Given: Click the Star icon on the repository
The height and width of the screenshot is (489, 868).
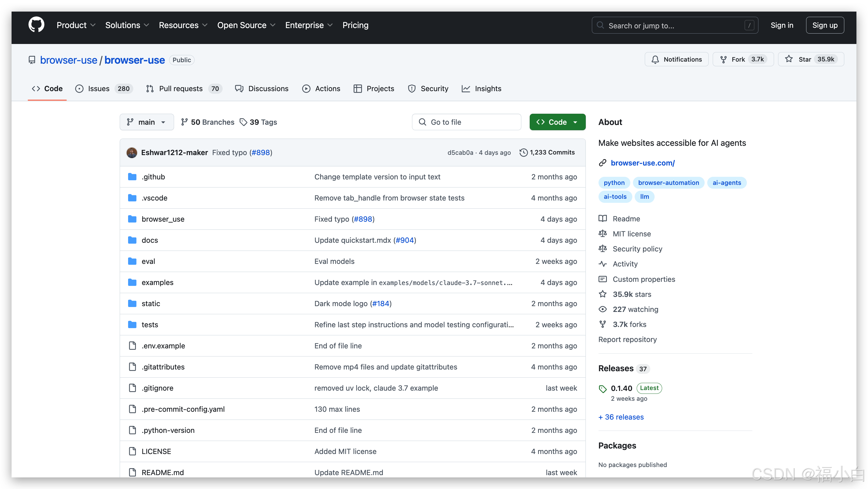Looking at the screenshot, I should click(789, 59).
